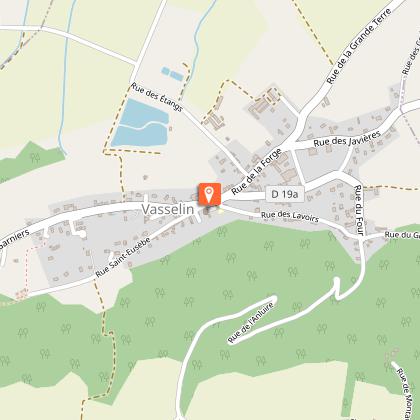The width and height of the screenshot is (420, 420).
Task: Click the junction of Rue de la Forge and Javières
Action: tap(295, 145)
